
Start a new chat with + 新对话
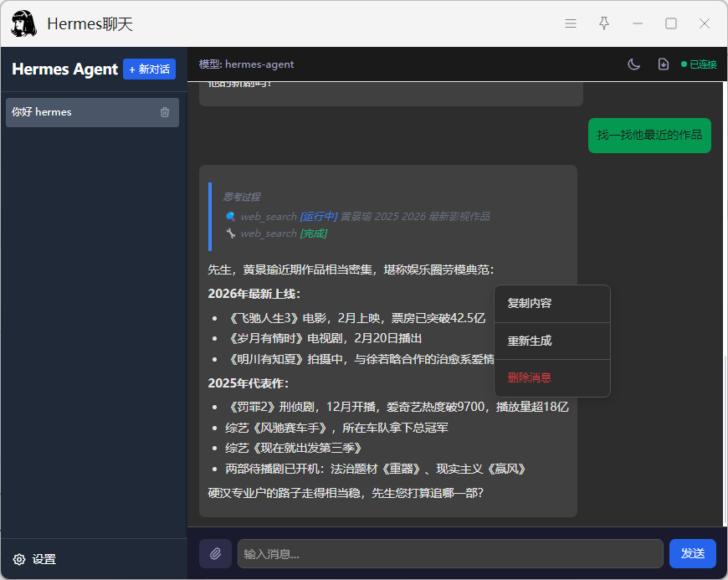point(149,69)
